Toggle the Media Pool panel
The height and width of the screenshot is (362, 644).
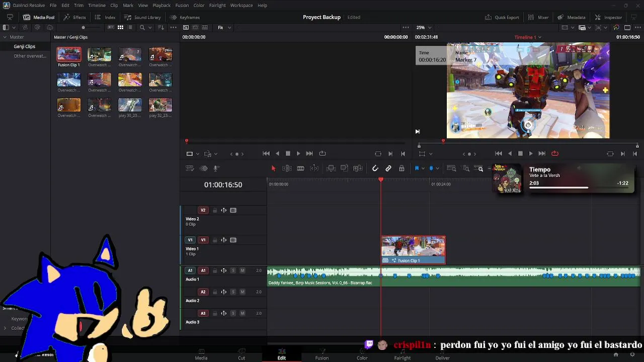tap(39, 17)
